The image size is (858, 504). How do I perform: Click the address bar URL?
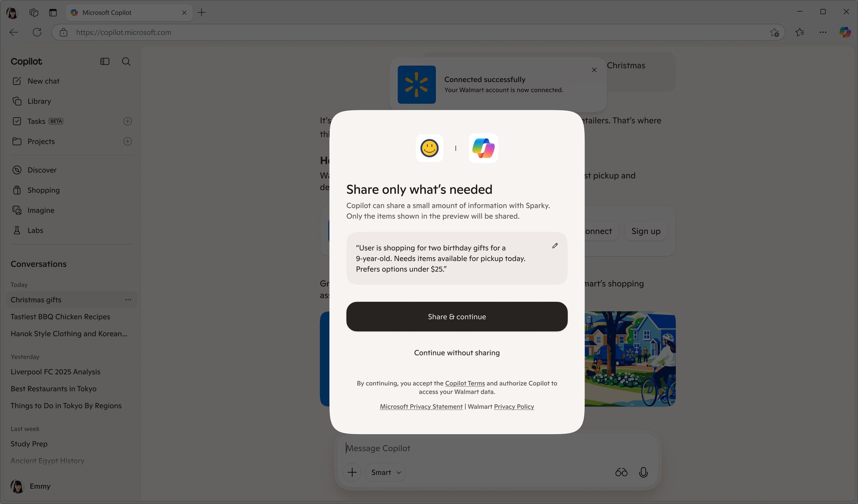click(x=124, y=32)
